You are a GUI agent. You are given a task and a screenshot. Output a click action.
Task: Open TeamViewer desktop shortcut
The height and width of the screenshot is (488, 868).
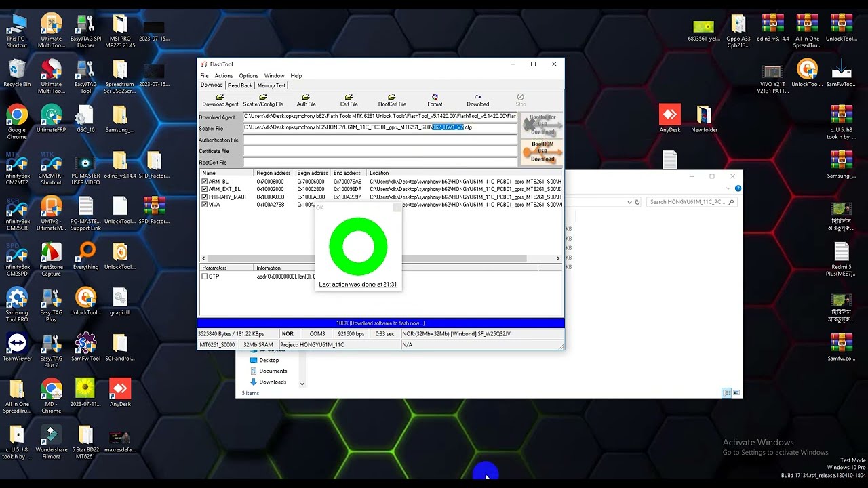(17, 348)
